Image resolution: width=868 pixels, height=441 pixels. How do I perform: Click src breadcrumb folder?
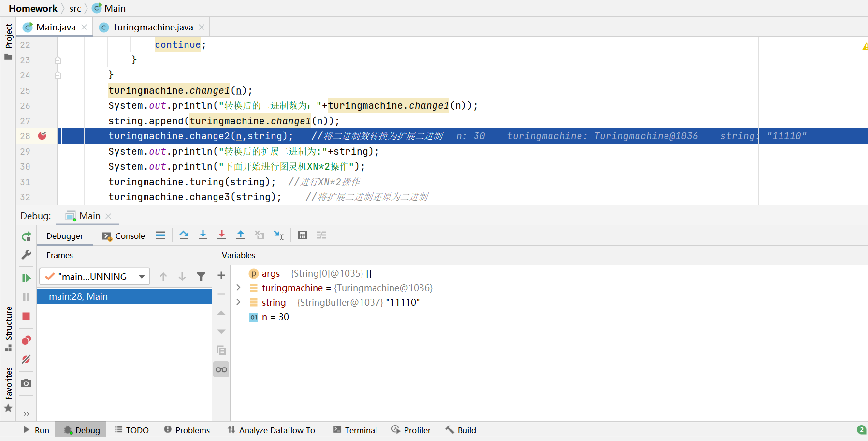pyautogui.click(x=75, y=8)
